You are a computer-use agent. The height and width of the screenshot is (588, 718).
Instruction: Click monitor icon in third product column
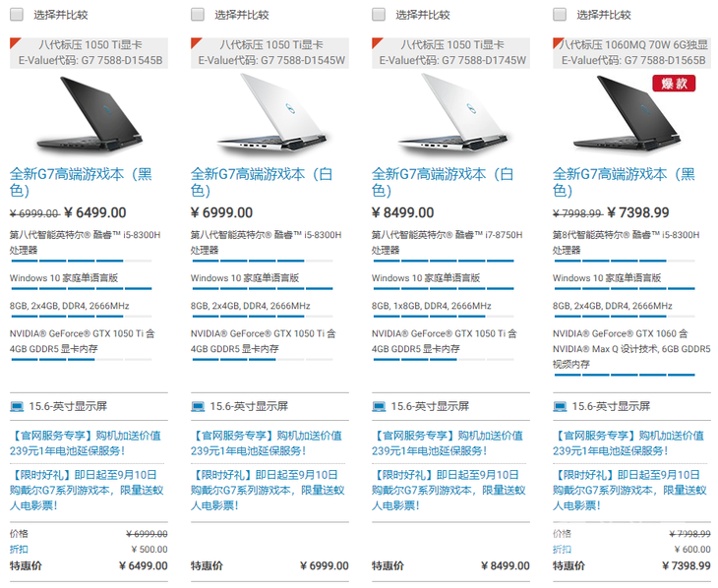379,407
